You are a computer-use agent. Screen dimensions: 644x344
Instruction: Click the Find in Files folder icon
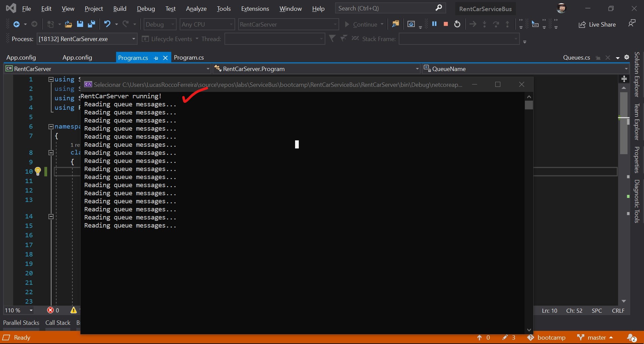395,24
